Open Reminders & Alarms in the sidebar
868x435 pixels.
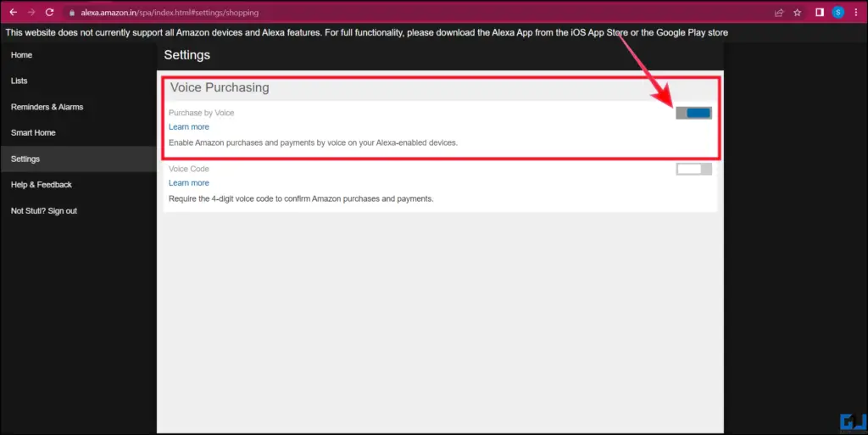[47, 107]
